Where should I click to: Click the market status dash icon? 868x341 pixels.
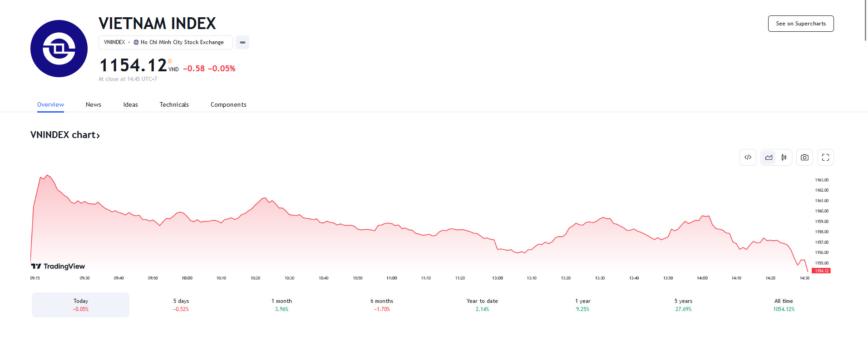[242, 42]
